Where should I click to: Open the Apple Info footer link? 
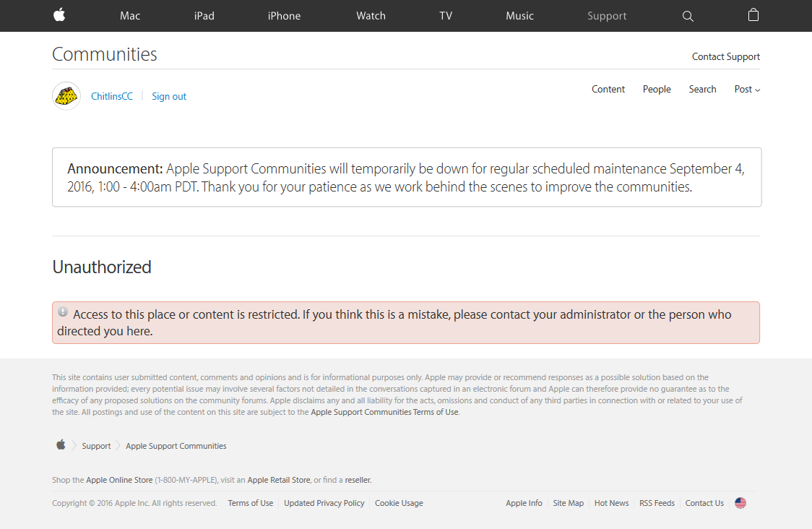pos(524,503)
